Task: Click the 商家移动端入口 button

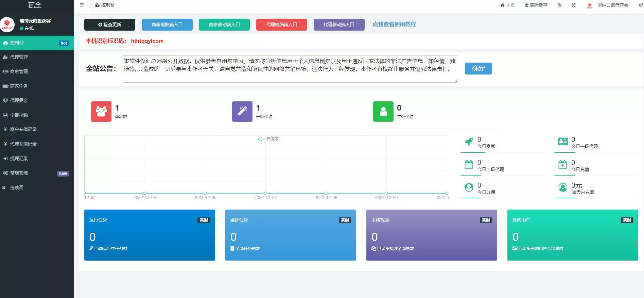Action: 224,24
